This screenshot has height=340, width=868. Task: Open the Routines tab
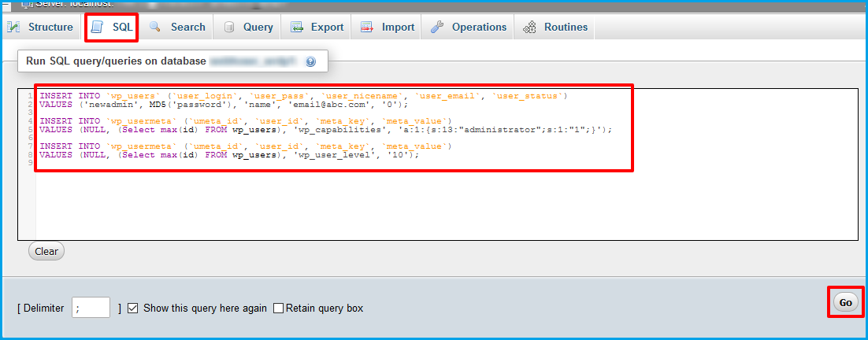566,28
